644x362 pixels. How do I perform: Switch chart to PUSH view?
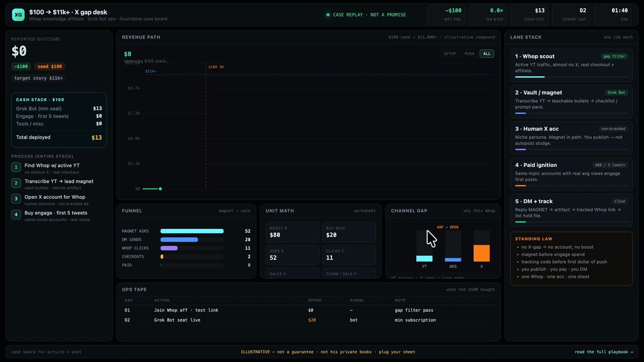[x=469, y=54]
